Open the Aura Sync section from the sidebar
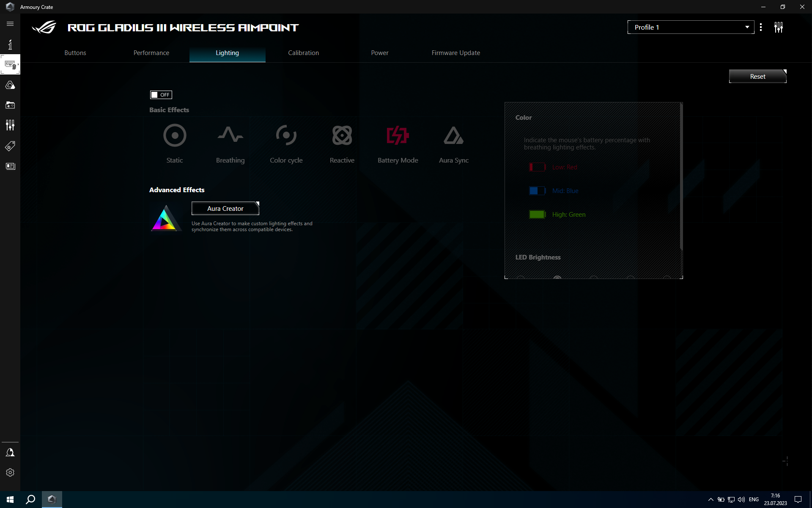This screenshot has height=508, width=812. [x=10, y=85]
